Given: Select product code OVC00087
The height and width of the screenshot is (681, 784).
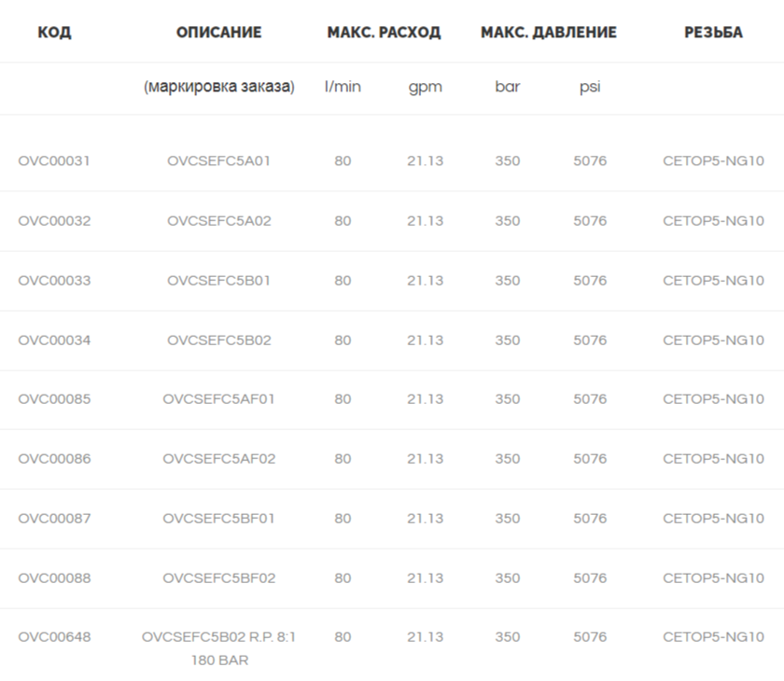Looking at the screenshot, I should point(54,519).
